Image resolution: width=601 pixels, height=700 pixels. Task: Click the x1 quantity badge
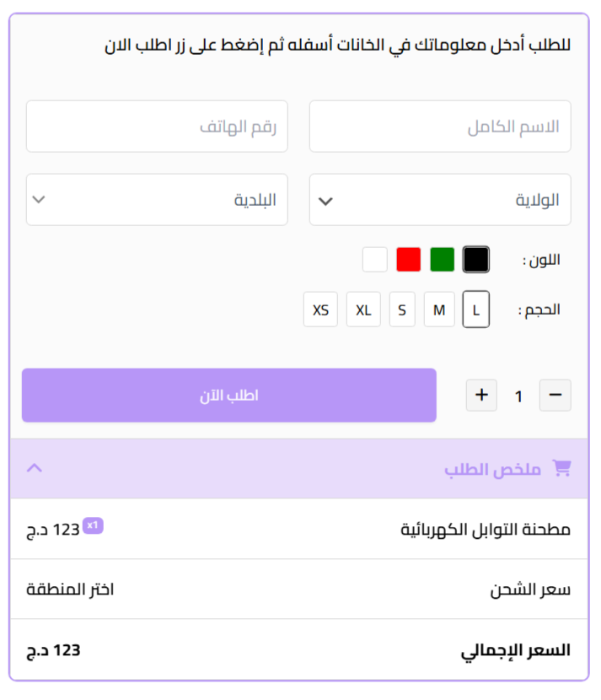pos(93,526)
